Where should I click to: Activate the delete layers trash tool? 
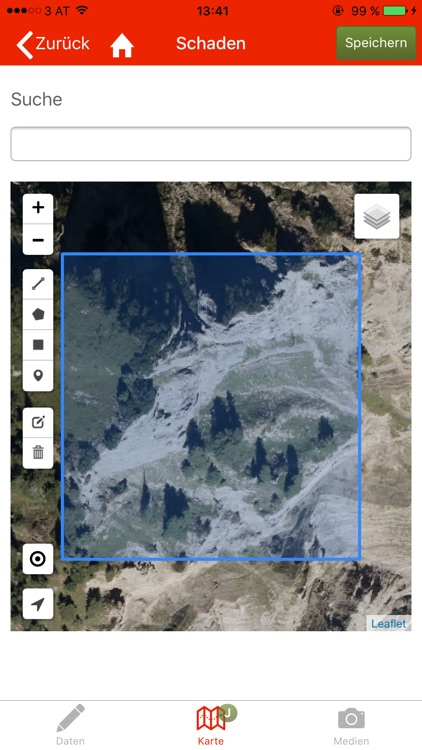(38, 453)
